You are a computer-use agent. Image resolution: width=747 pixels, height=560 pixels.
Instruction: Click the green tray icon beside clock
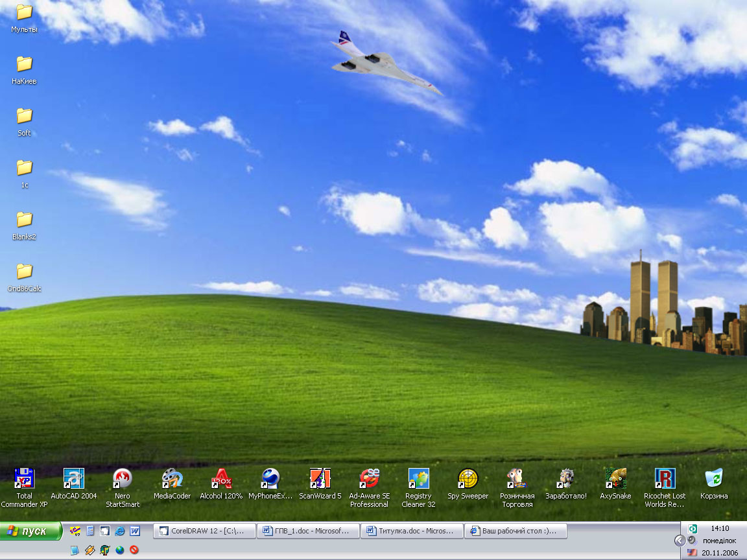pos(693,529)
